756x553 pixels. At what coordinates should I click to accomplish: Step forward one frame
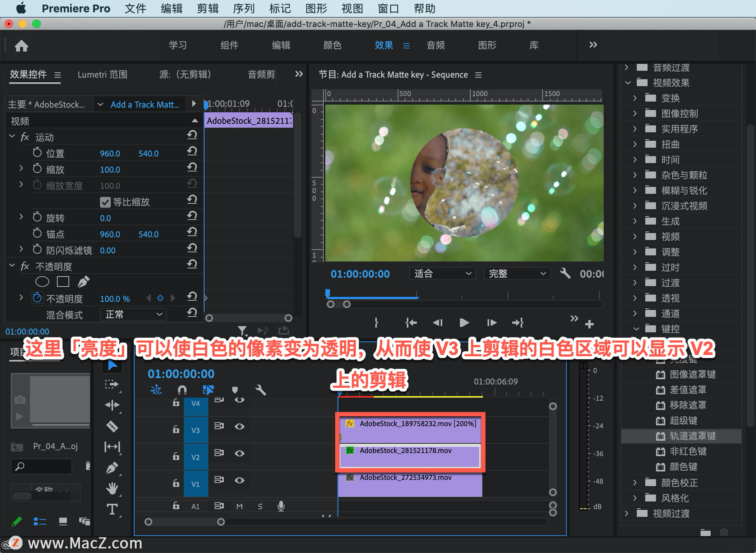click(x=491, y=323)
